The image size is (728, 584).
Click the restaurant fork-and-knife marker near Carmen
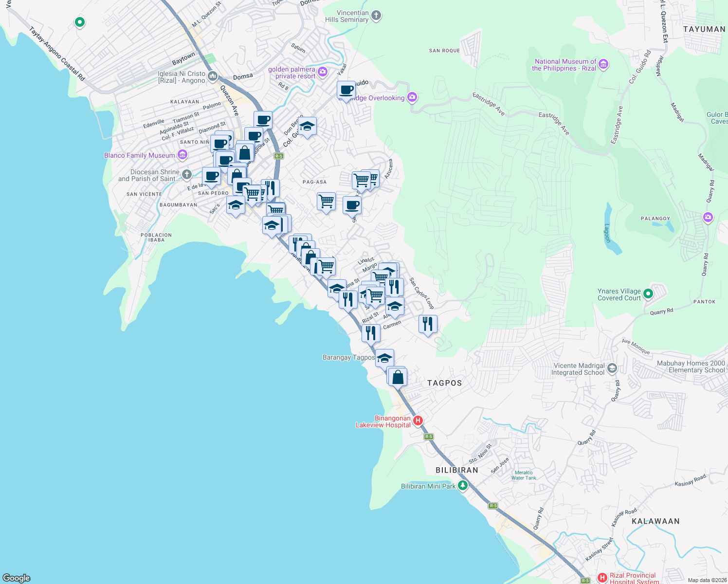click(x=427, y=324)
